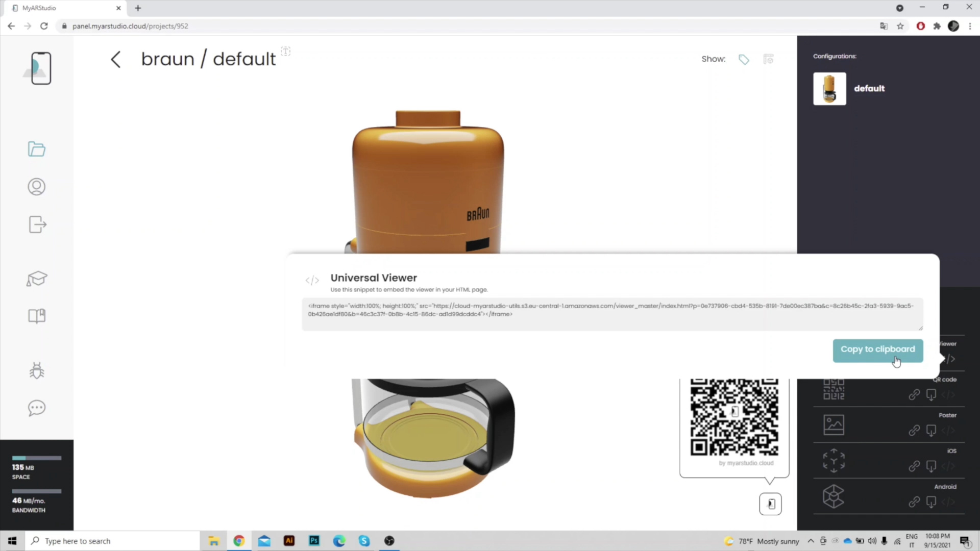This screenshot has height=551, width=980.
Task: Click the Windows Start button
Action: (12, 541)
